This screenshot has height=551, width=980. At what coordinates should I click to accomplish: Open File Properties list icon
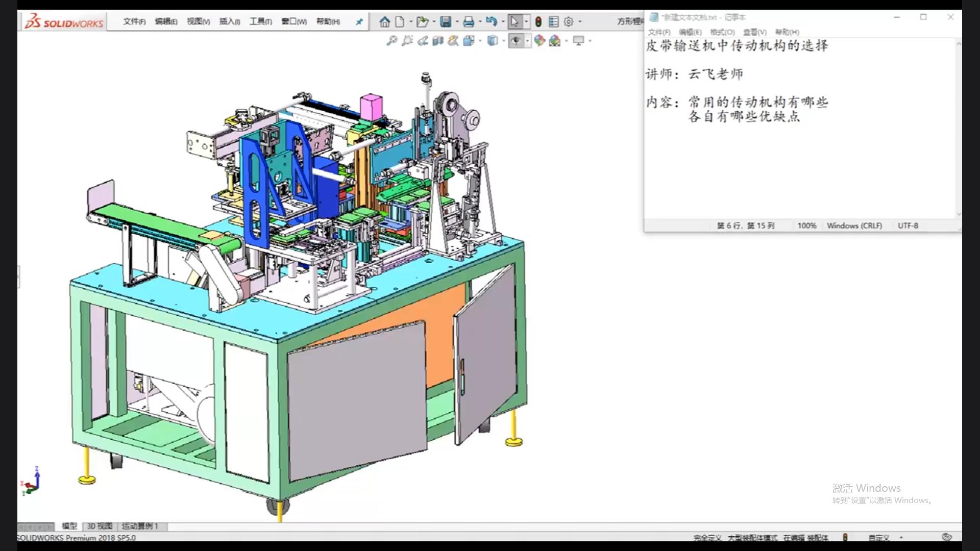coord(553,21)
